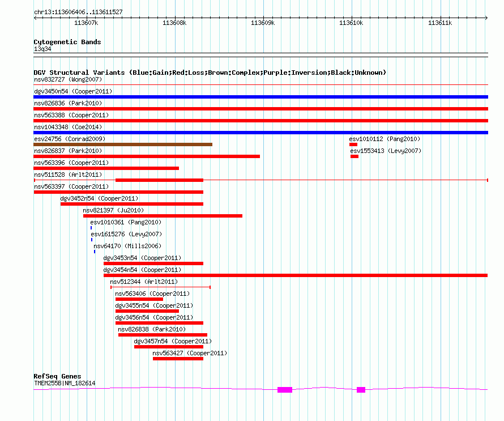
Task: Click the nsv1043348 (Coe2014) label
Action: (x=68, y=127)
